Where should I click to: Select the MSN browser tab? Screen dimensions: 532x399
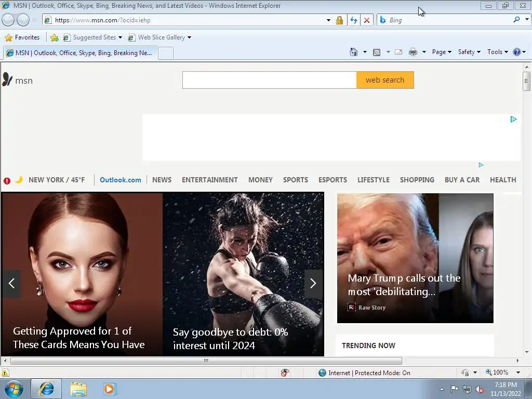[81, 53]
